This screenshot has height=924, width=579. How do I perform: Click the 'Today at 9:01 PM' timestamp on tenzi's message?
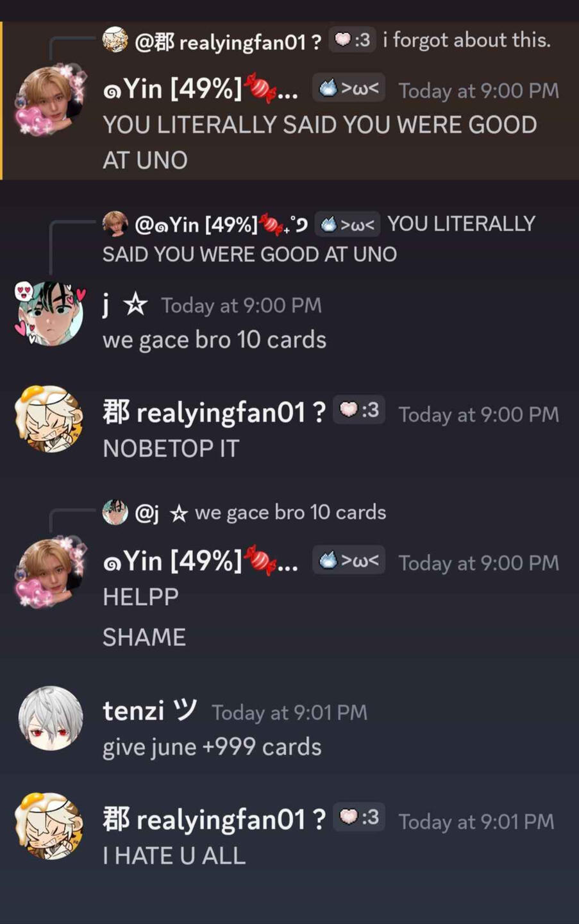(289, 713)
